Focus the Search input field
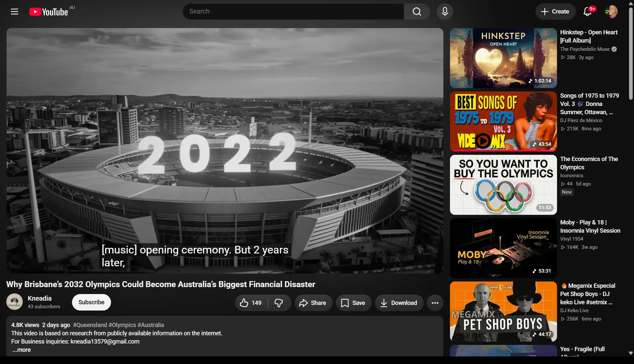This screenshot has width=634, height=364. tap(293, 12)
